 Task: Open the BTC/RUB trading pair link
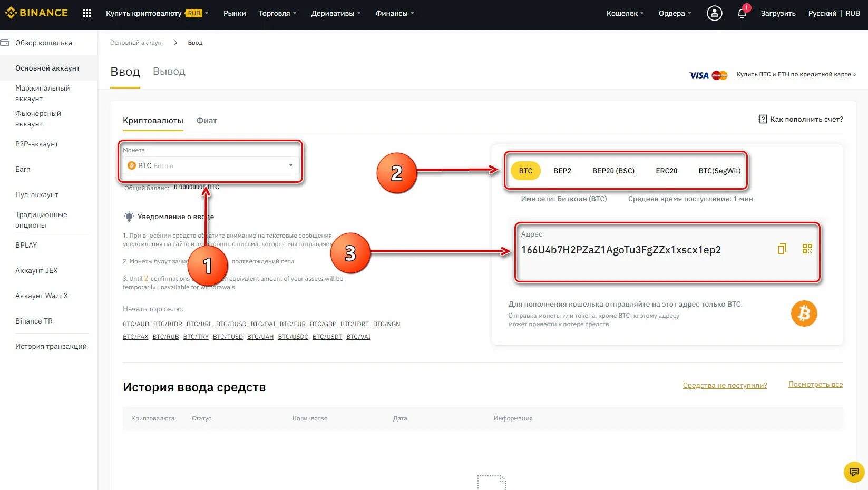(166, 337)
